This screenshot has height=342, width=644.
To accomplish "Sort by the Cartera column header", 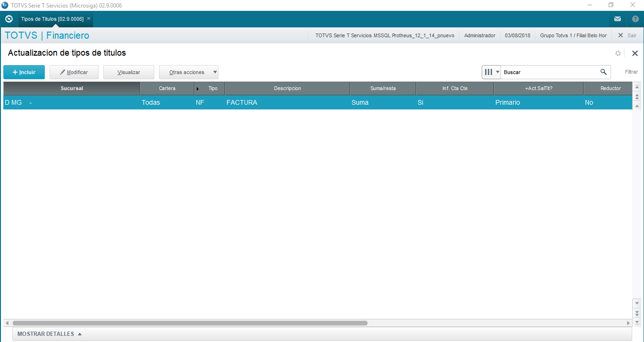I will pos(167,88).
